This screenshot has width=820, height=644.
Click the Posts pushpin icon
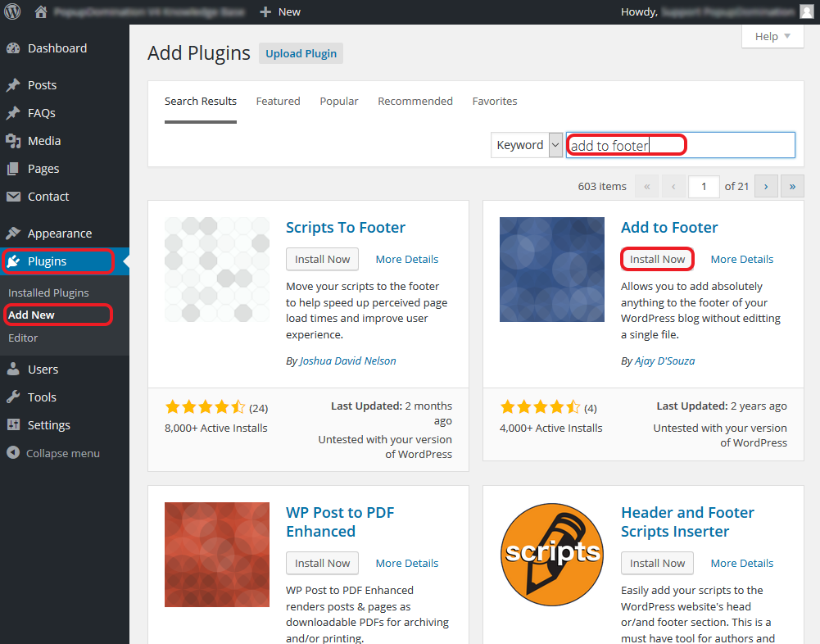point(13,84)
